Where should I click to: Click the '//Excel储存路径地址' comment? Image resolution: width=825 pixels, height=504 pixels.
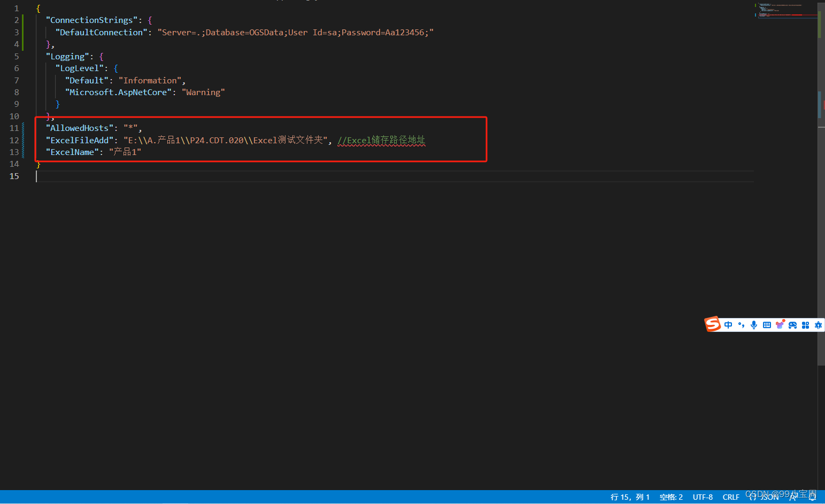(x=381, y=141)
